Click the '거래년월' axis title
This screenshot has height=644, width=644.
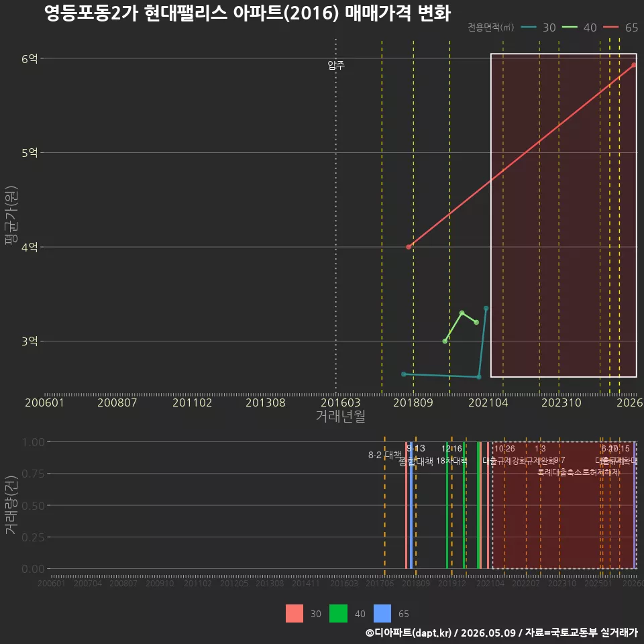click(341, 417)
